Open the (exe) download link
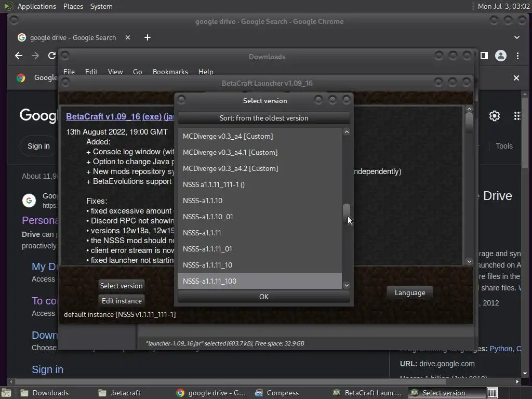532x399 pixels. pos(152,116)
